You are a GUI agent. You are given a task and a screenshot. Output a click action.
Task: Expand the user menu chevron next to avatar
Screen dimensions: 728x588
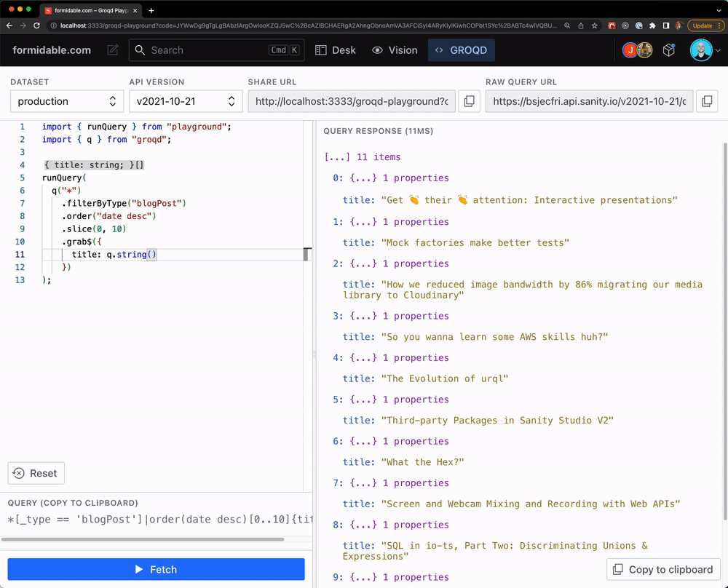coord(718,50)
